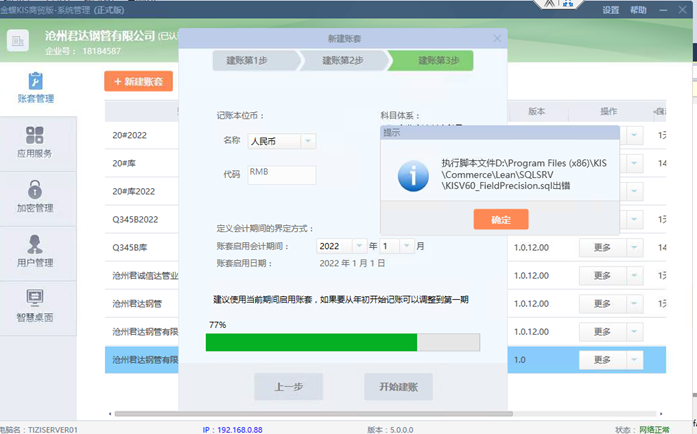Open the 设置 menu in title bar
697x434 pixels.
pyautogui.click(x=610, y=10)
